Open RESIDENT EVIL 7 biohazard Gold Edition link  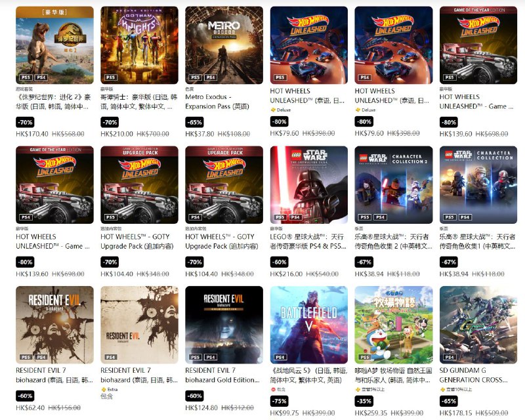(222, 375)
